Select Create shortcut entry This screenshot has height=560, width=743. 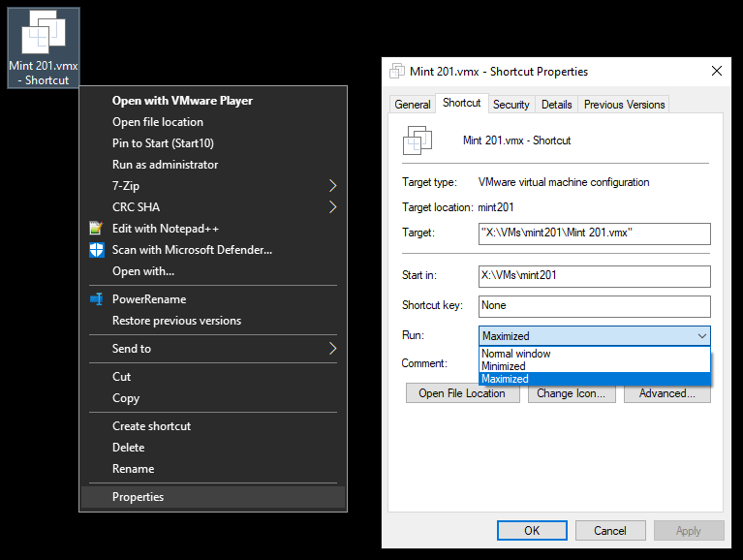pyautogui.click(x=213, y=426)
